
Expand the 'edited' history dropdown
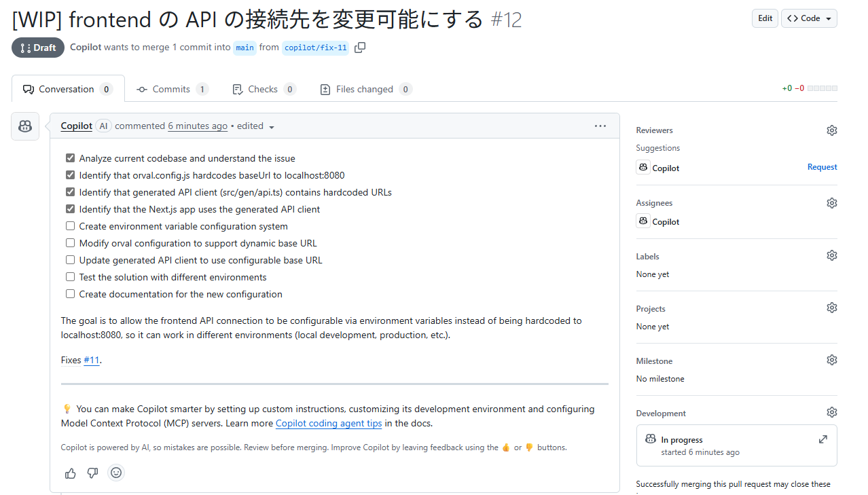pyautogui.click(x=256, y=126)
